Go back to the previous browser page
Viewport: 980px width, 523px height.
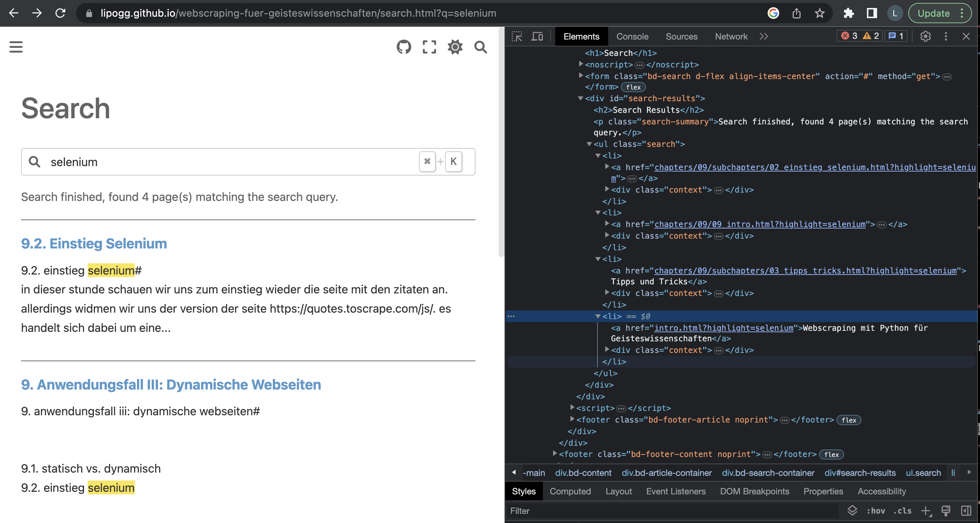14,13
